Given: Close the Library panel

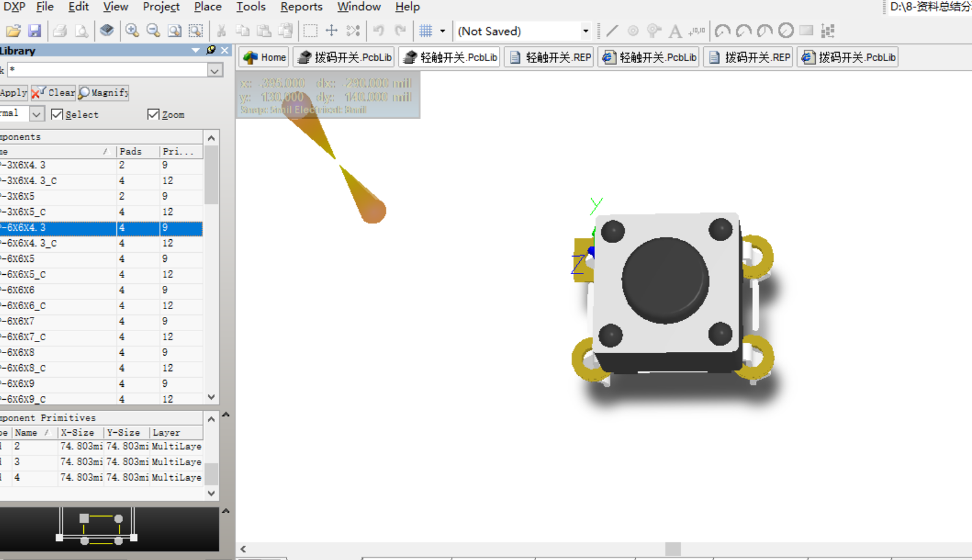Looking at the screenshot, I should pyautogui.click(x=225, y=50).
